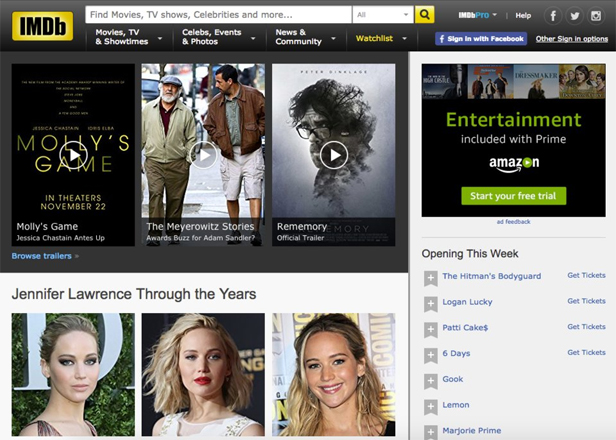616x440 pixels.
Task: Open Jennifer Lawrence Comic-Con smiling photo
Action: coord(334,374)
